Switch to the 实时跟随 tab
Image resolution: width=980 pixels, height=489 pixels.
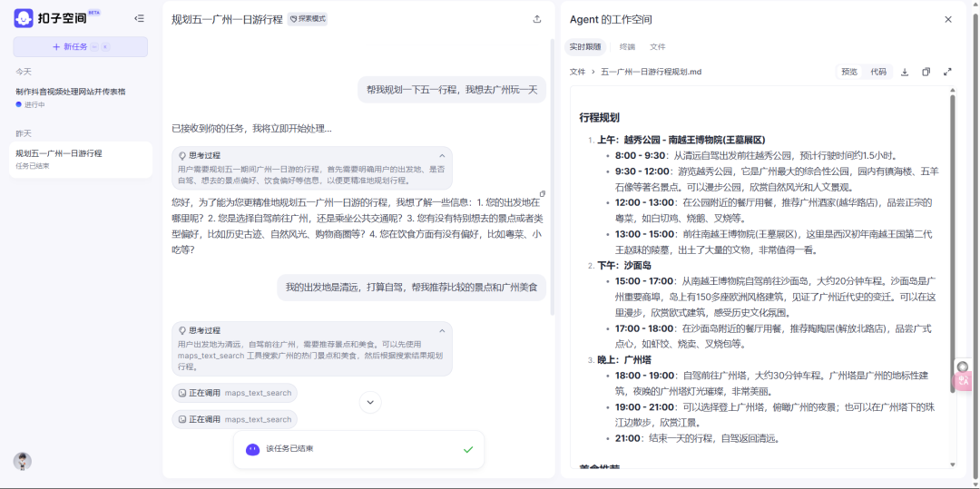click(585, 47)
